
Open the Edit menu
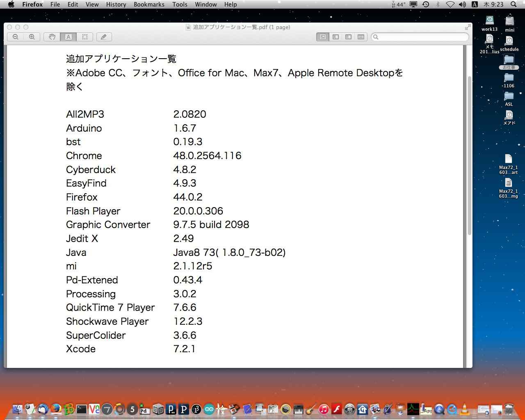point(73,5)
